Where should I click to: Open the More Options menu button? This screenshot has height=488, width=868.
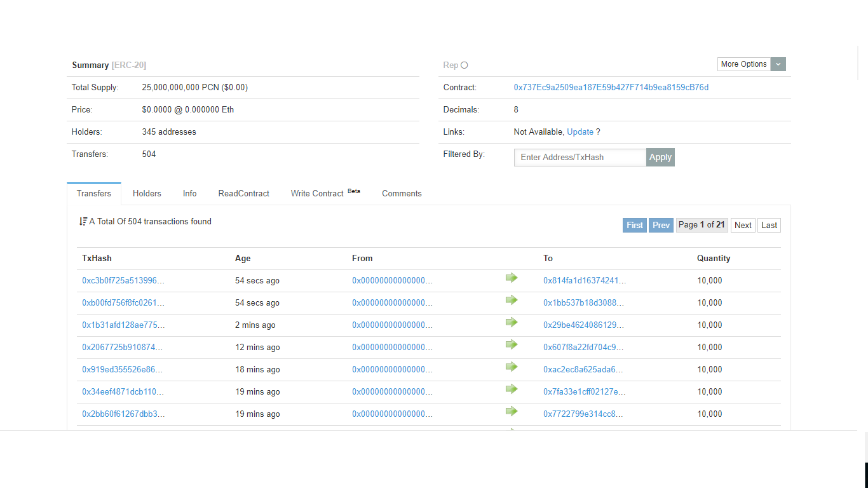[744, 64]
